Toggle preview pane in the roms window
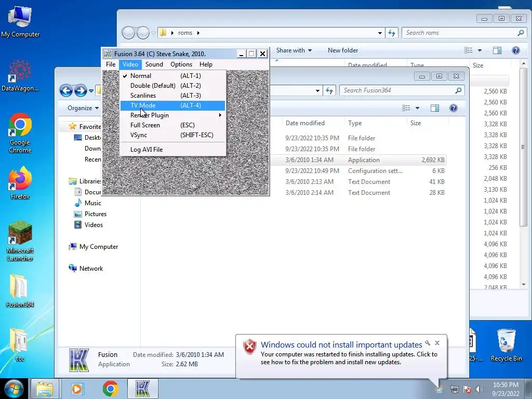 [x=497, y=50]
